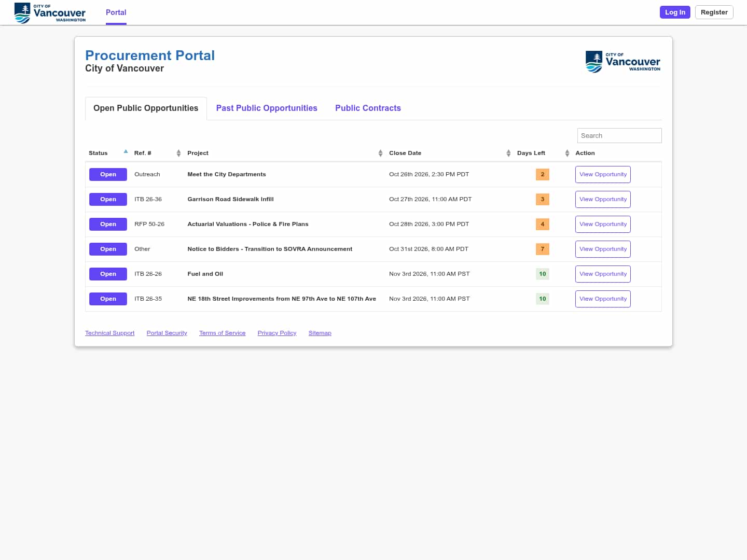Switch to Public Contracts tab

coord(368,108)
